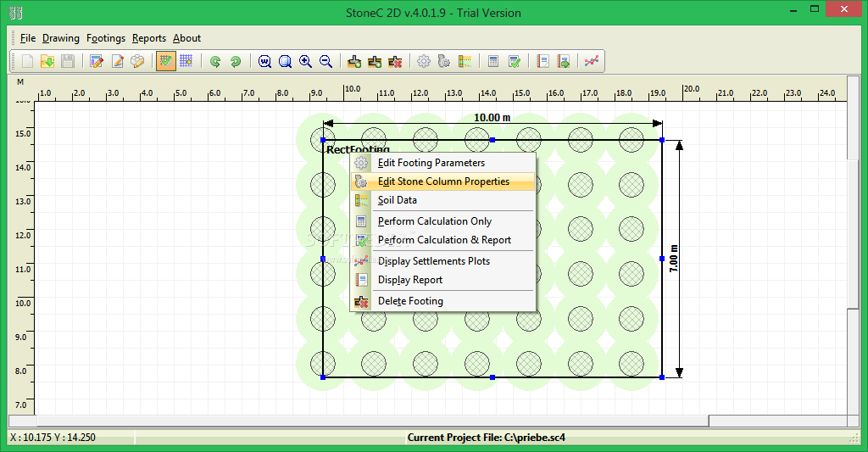Click the footing parameters gear toolbar icon
The width and height of the screenshot is (868, 452).
(x=424, y=61)
